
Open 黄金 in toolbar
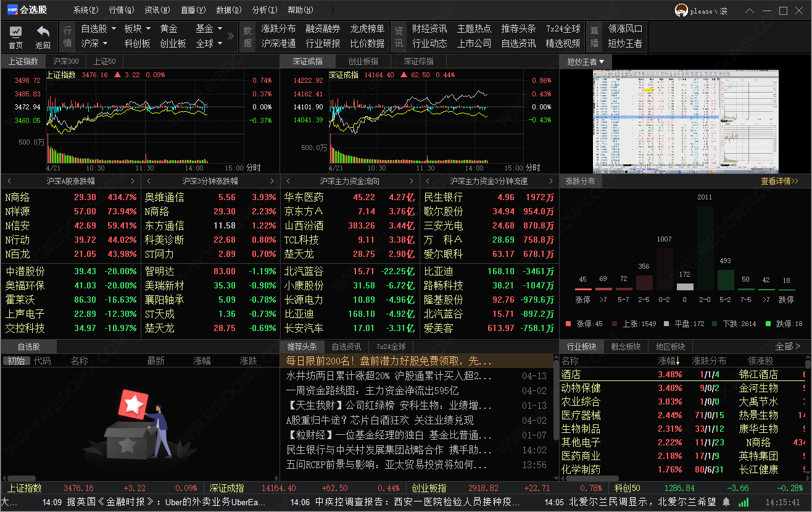(x=168, y=28)
